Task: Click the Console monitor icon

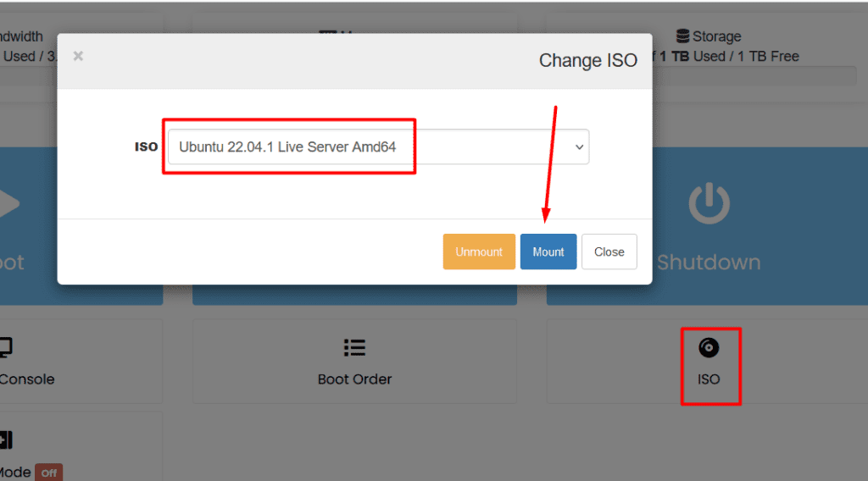Action: coord(4,347)
